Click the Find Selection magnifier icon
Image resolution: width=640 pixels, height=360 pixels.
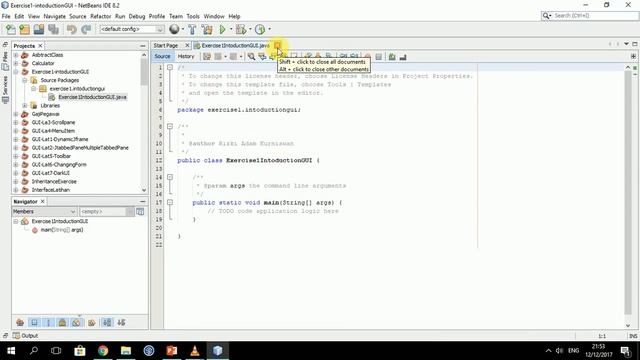(x=251, y=57)
